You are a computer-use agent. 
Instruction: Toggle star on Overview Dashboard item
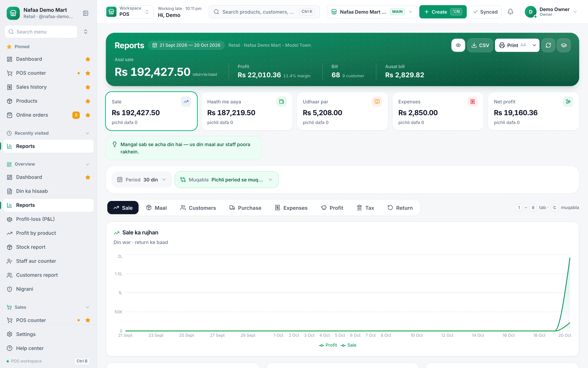pyautogui.click(x=88, y=177)
